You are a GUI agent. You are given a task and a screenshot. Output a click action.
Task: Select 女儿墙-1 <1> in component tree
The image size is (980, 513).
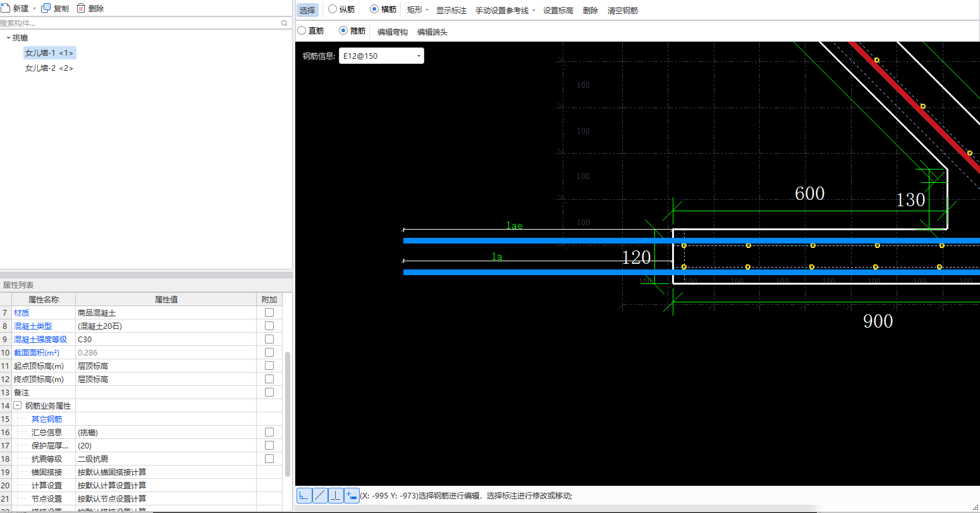click(x=49, y=53)
